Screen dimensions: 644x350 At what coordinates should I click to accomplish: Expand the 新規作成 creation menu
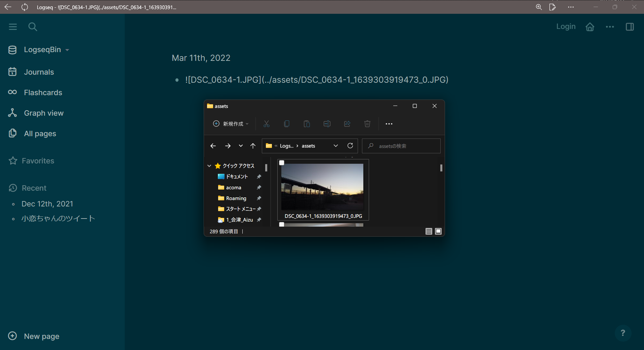coord(230,124)
